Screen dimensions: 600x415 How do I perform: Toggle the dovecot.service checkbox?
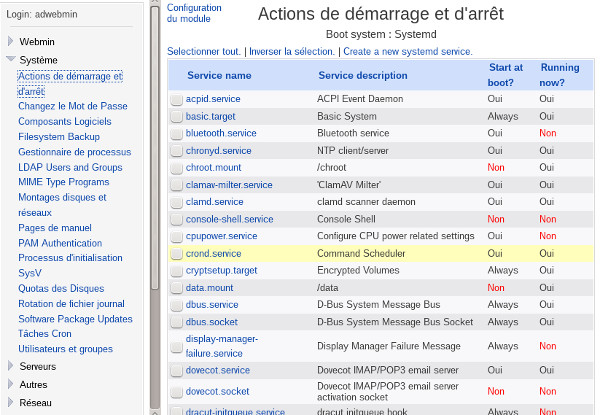point(176,370)
